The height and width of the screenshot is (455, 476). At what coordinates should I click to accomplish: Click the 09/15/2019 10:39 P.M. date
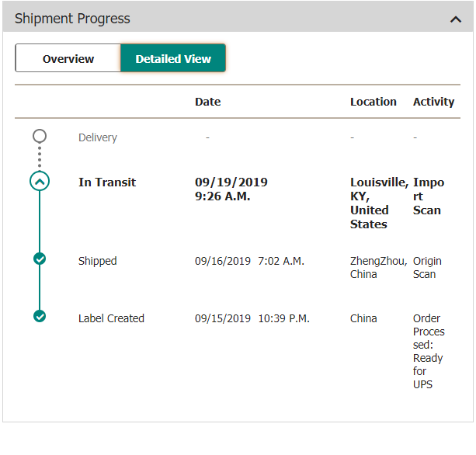coord(252,318)
